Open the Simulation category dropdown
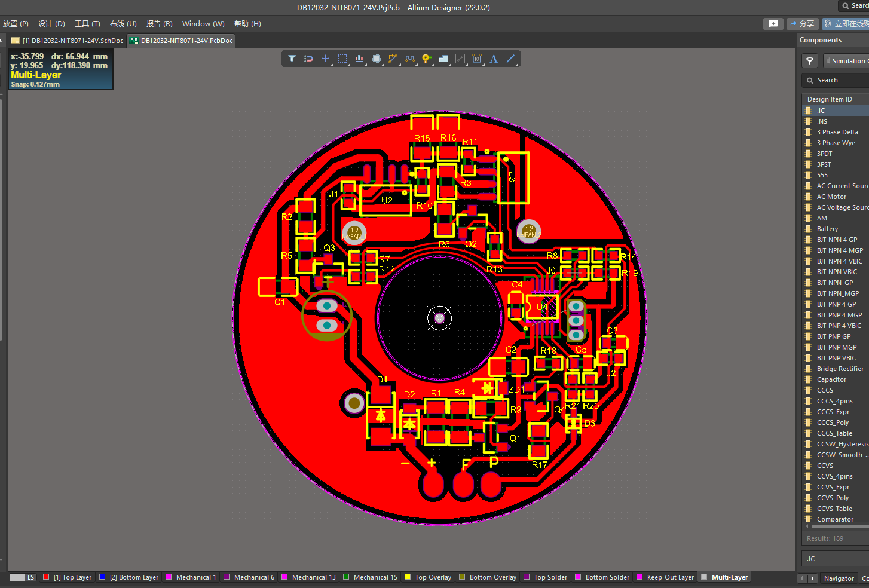Viewport: 869px width, 588px height. coord(846,61)
